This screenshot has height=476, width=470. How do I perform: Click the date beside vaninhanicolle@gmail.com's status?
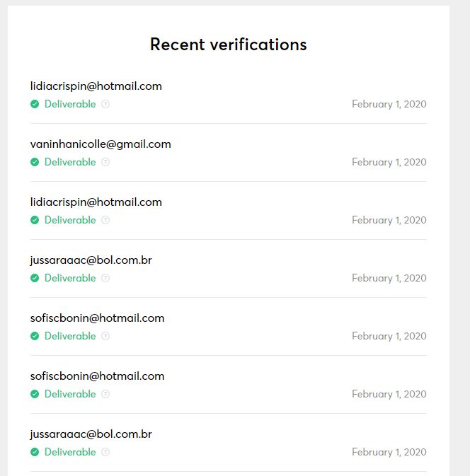pyautogui.click(x=389, y=162)
